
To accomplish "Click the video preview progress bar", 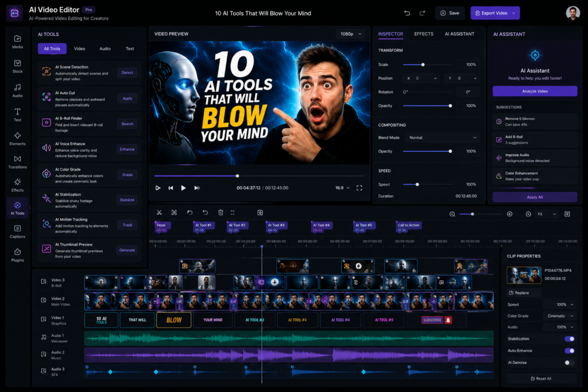I will [259, 176].
